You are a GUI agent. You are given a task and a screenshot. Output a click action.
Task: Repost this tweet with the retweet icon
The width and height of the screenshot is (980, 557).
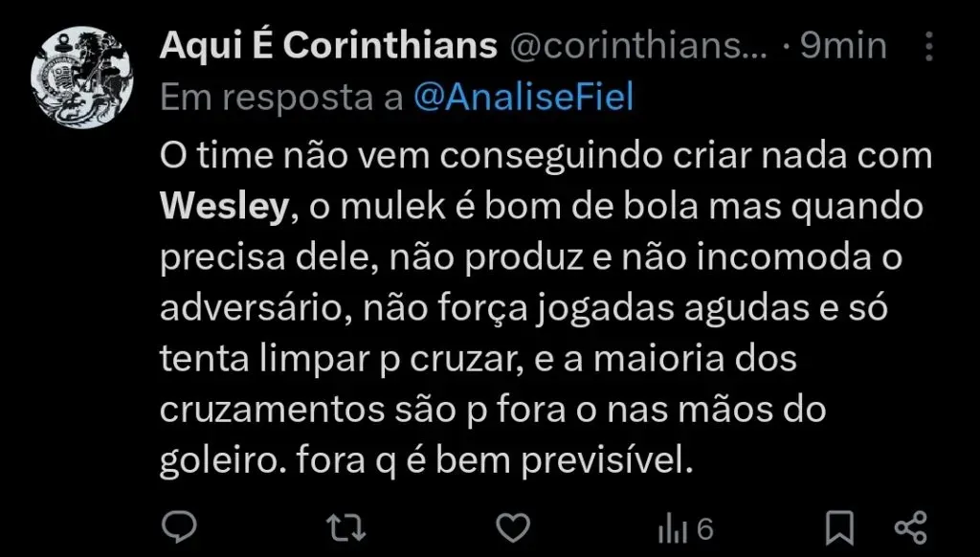(x=345, y=525)
